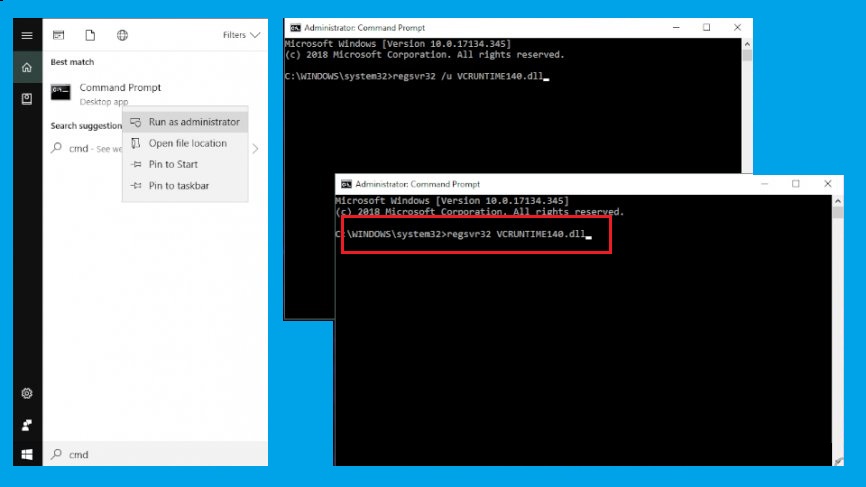The height and width of the screenshot is (487, 866).
Task: Select the Apps filter icon
Action: (x=59, y=35)
